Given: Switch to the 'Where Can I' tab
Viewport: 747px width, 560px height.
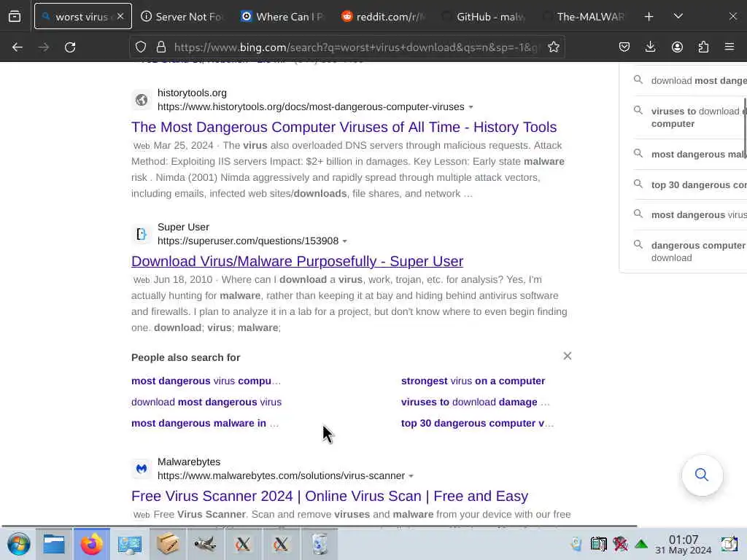Looking at the screenshot, I should click(x=282, y=17).
